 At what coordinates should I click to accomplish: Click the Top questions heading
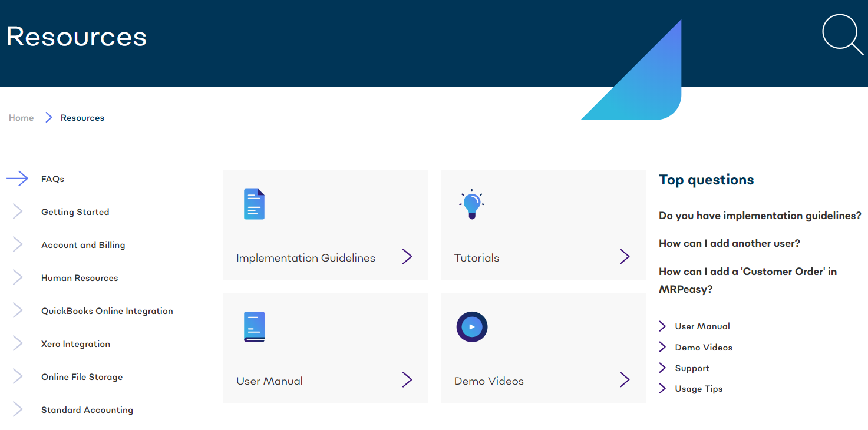(707, 180)
